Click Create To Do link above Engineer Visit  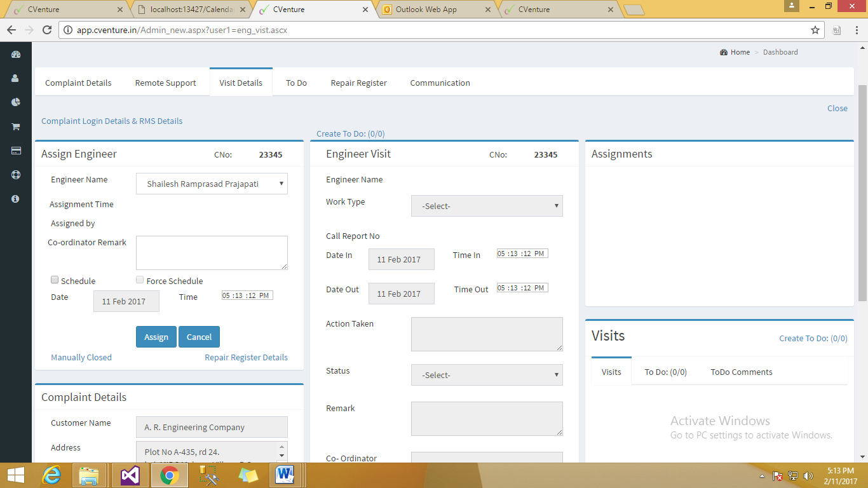point(351,133)
